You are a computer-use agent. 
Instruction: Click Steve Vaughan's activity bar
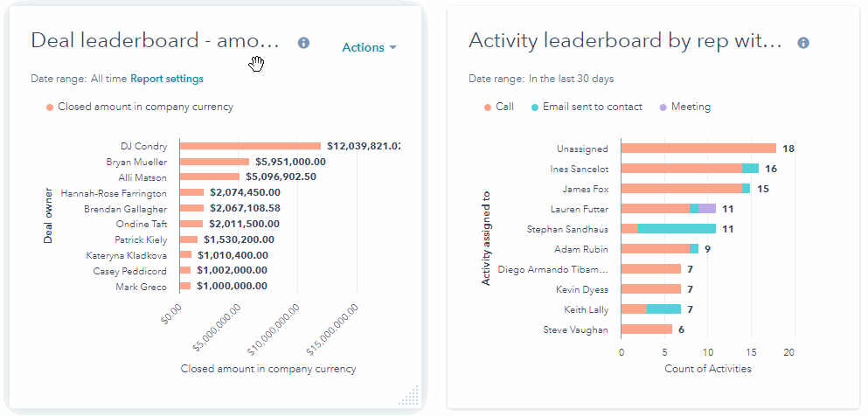(x=646, y=329)
